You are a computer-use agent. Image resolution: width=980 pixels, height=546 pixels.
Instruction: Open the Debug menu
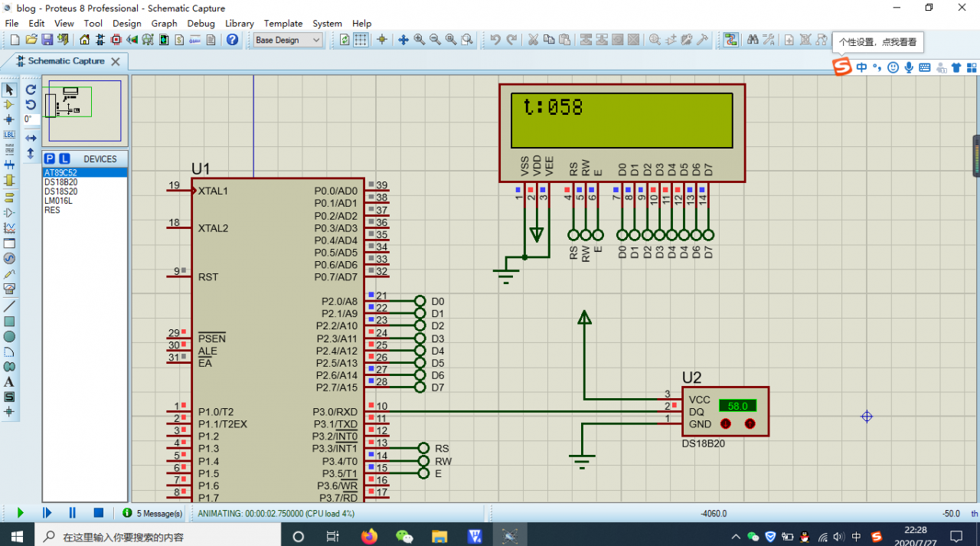[201, 23]
